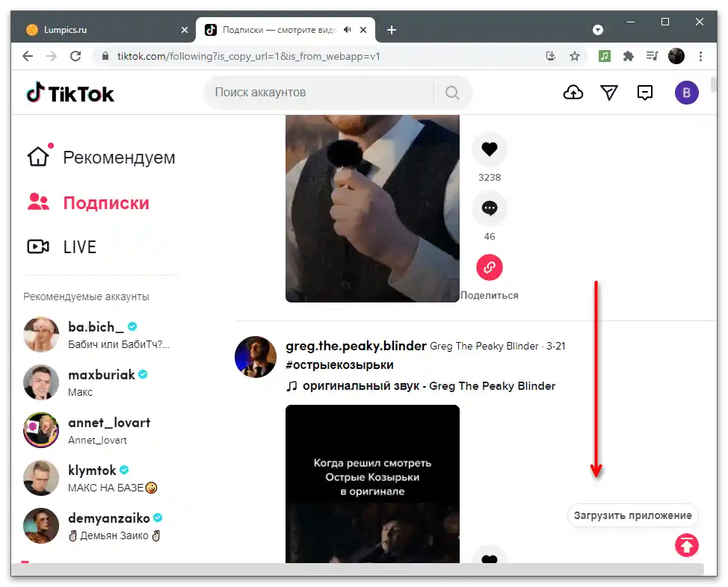
Task: Click Рекомендуемые аккаунты heading text
Action: [87, 296]
